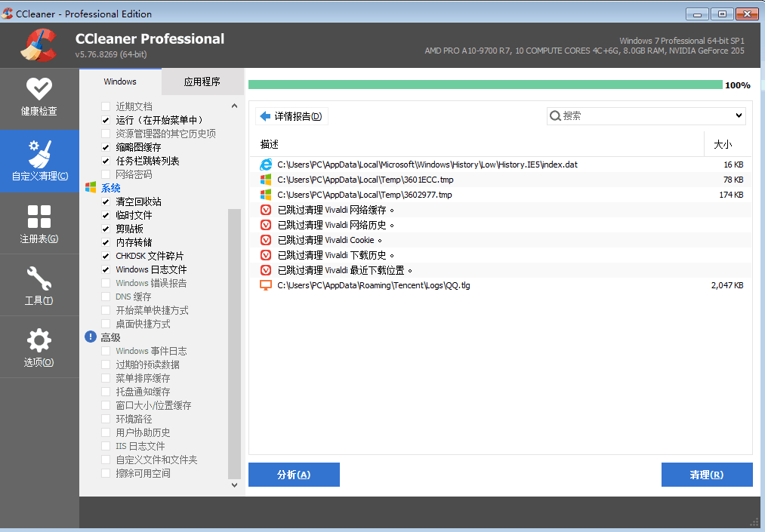Image resolution: width=765 pixels, height=532 pixels.
Task: Click Vivaldi icon for 网络缓存 row
Action: (265, 211)
